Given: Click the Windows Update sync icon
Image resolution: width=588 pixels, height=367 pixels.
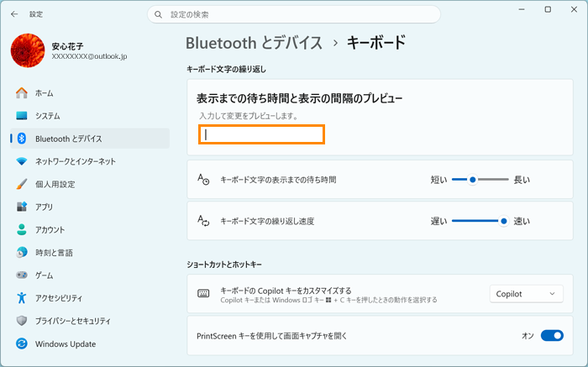Looking at the screenshot, I should tap(22, 343).
